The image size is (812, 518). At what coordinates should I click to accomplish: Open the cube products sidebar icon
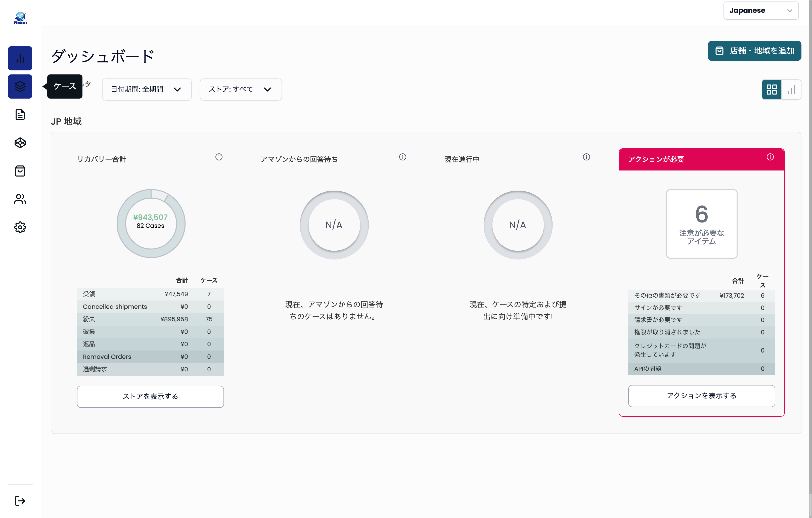tap(20, 143)
